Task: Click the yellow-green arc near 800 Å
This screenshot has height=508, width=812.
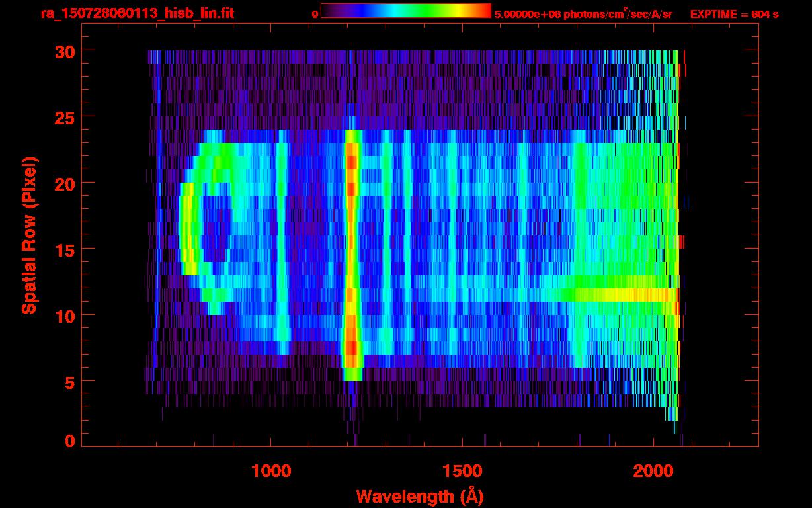Action: coord(189,228)
